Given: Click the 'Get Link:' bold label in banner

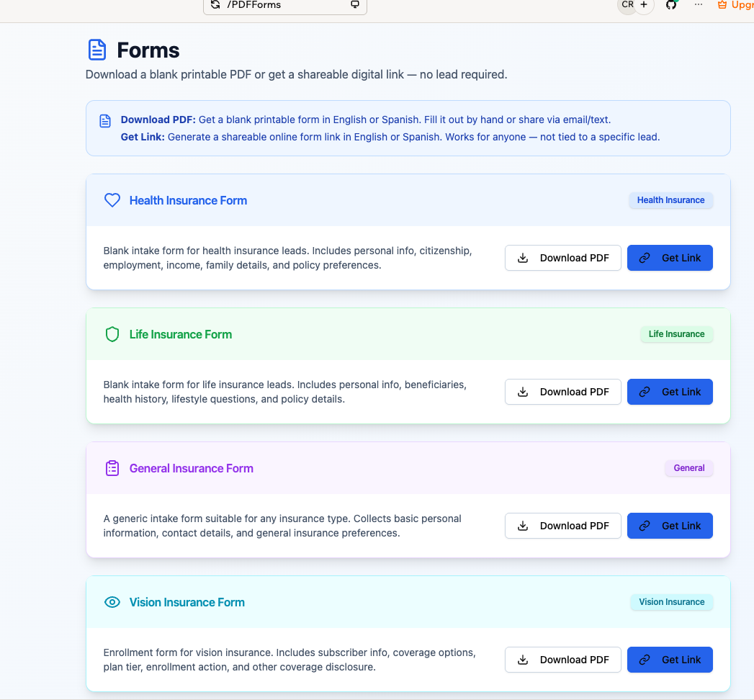Looking at the screenshot, I should [x=143, y=137].
